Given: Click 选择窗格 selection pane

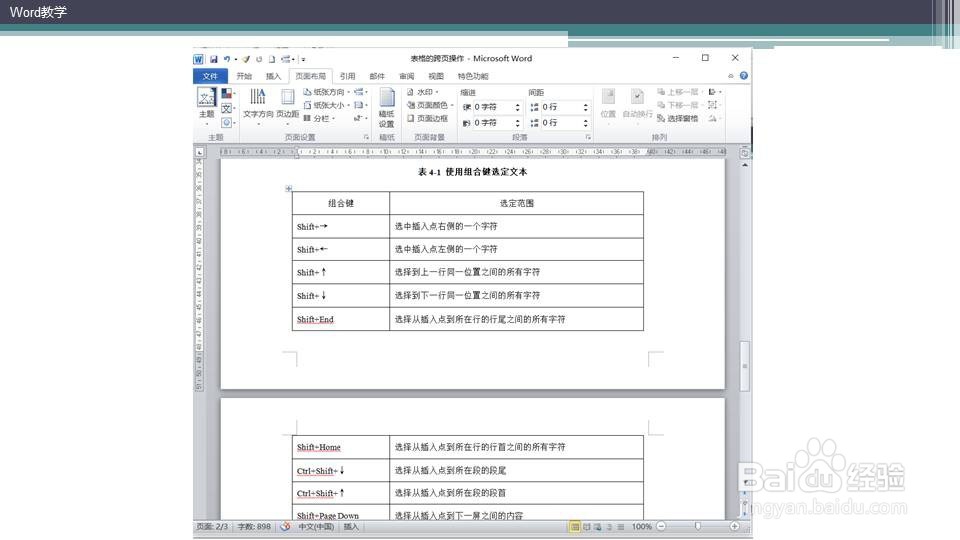Looking at the screenshot, I should 678,118.
